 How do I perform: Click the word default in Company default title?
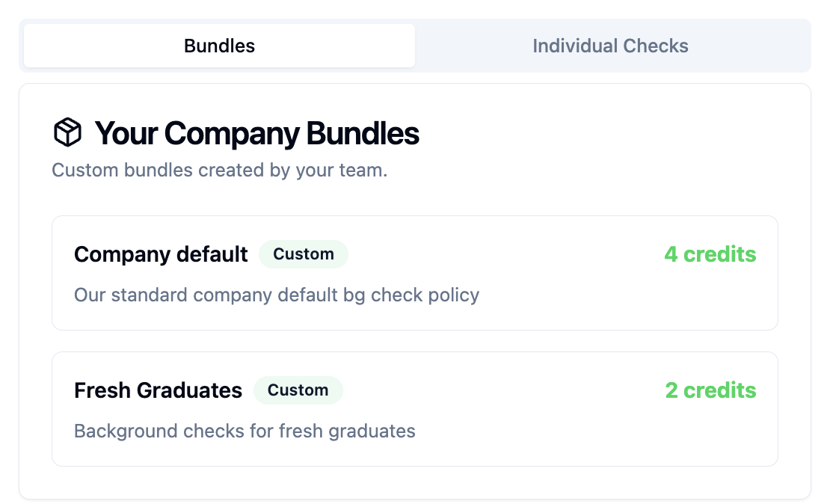pos(212,254)
